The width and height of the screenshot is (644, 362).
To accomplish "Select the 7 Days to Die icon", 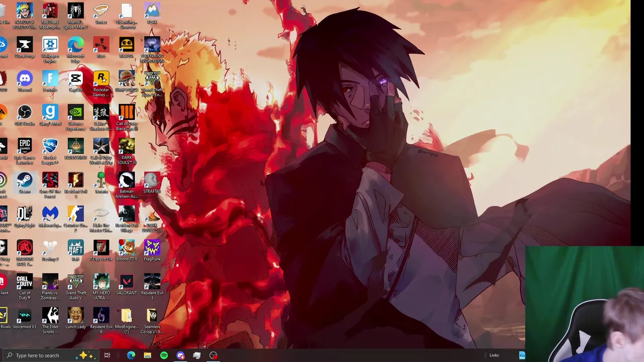I will pos(101,250).
